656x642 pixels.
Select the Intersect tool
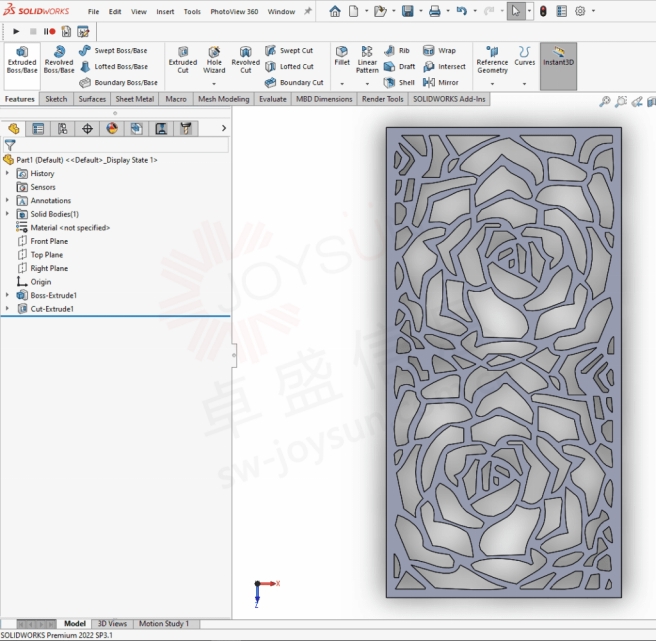(444, 67)
